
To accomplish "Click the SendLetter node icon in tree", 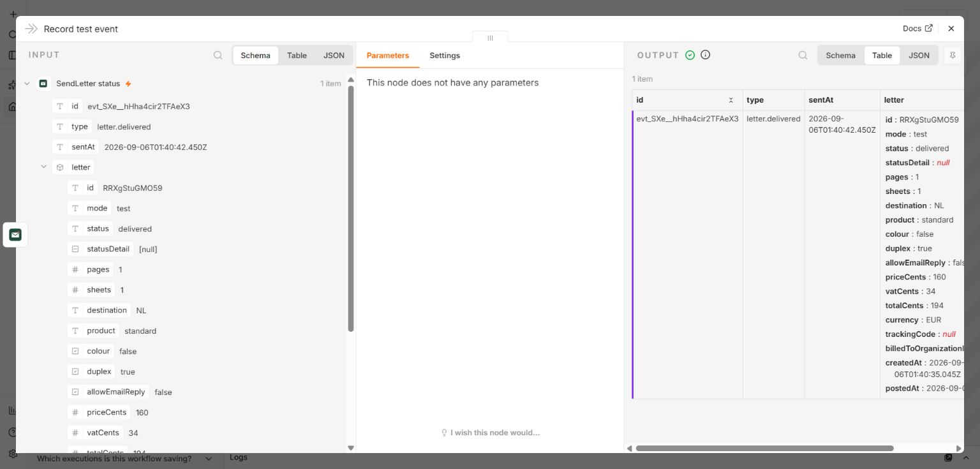I will 43,84.
